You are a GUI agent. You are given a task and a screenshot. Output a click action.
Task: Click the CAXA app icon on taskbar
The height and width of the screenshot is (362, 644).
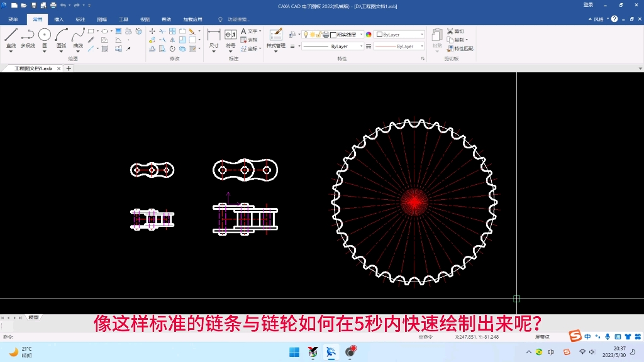331,352
